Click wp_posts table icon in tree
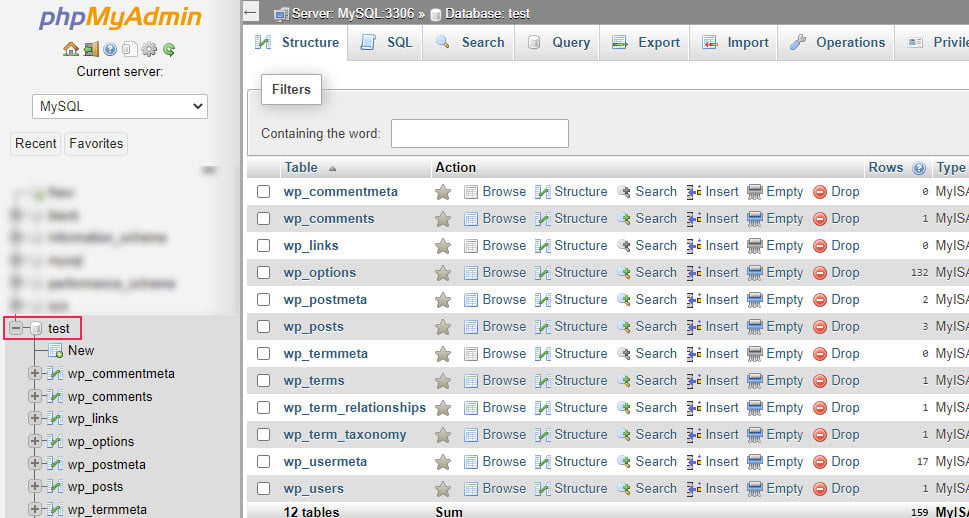Viewport: 969px width, 518px height. click(55, 487)
